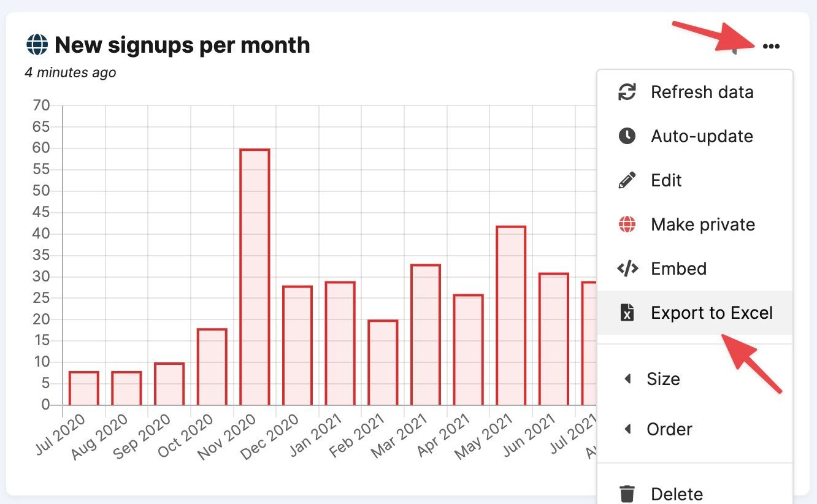The image size is (817, 504).
Task: Expand the Size submenu
Action: 662,379
